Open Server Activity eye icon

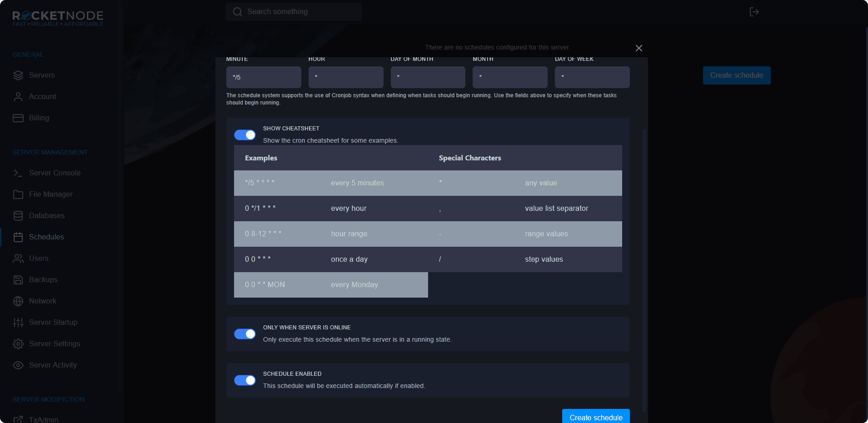pyautogui.click(x=18, y=365)
